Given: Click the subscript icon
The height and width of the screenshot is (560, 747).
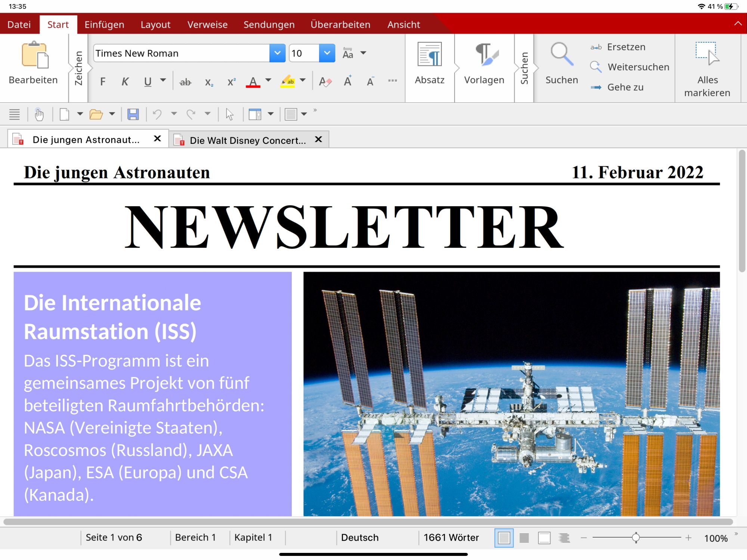Looking at the screenshot, I should click(x=209, y=82).
